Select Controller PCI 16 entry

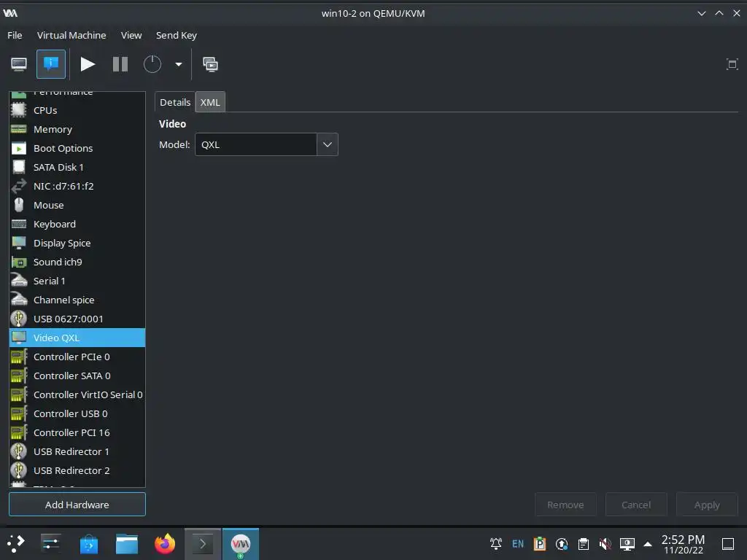77,432
